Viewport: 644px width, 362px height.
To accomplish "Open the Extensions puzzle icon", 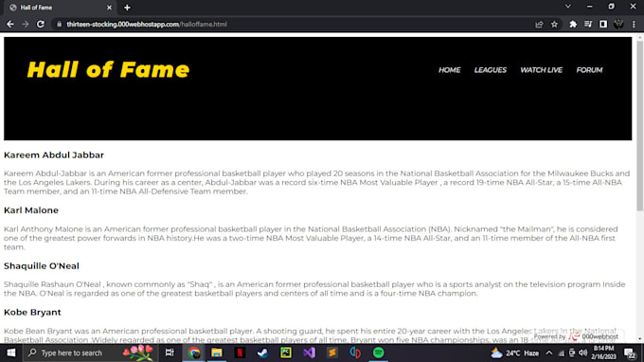I will coord(573,25).
